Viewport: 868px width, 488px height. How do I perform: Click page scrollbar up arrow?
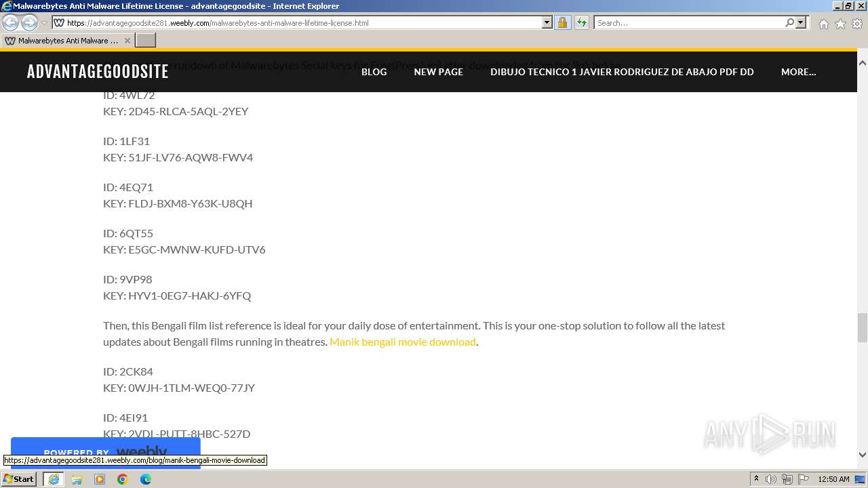(x=863, y=63)
